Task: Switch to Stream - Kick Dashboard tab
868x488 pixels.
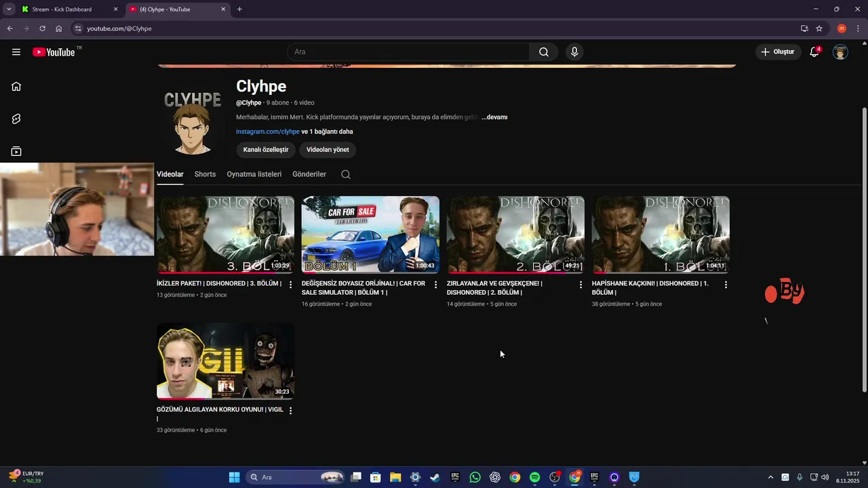Action: 69,9
